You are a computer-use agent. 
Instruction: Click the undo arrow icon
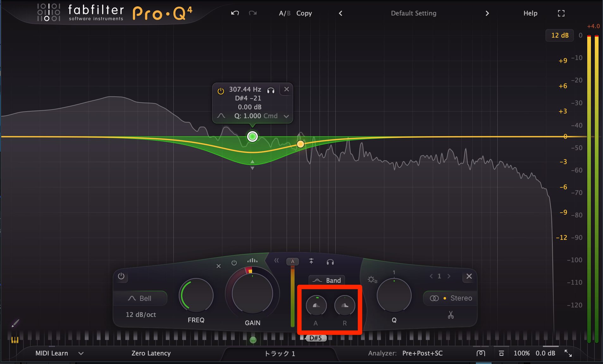pos(235,13)
